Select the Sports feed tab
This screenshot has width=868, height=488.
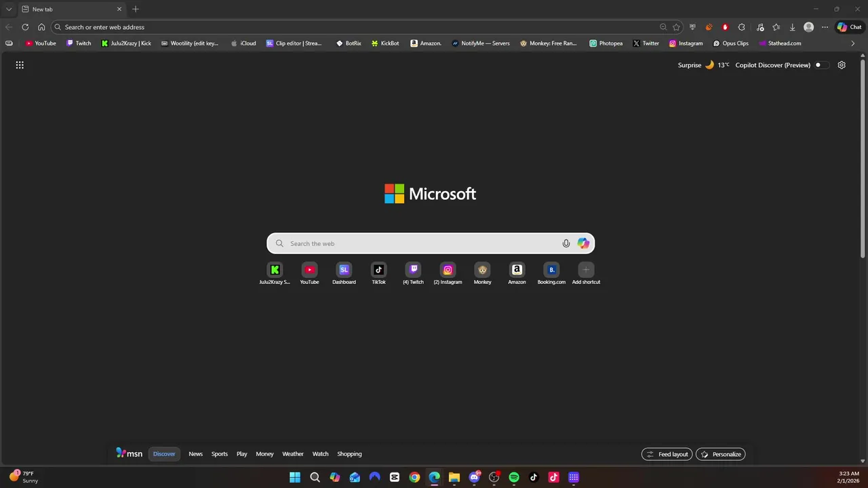click(x=220, y=454)
